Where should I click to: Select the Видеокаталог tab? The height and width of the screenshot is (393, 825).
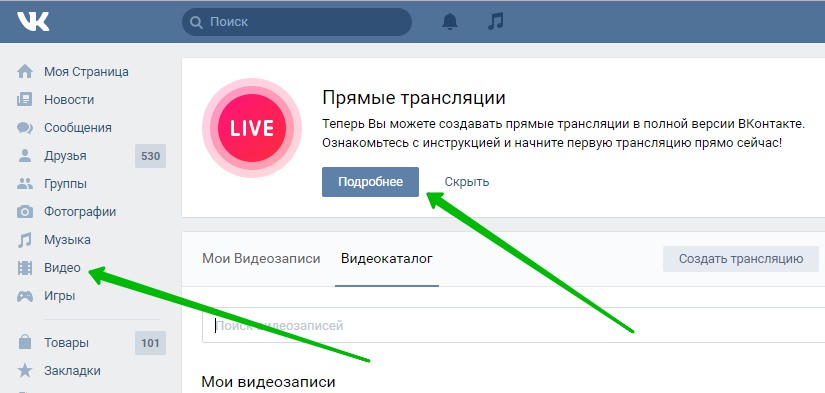point(387,259)
